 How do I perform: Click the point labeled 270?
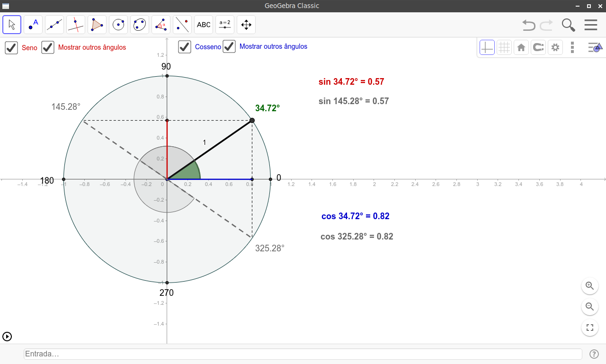[x=167, y=283]
